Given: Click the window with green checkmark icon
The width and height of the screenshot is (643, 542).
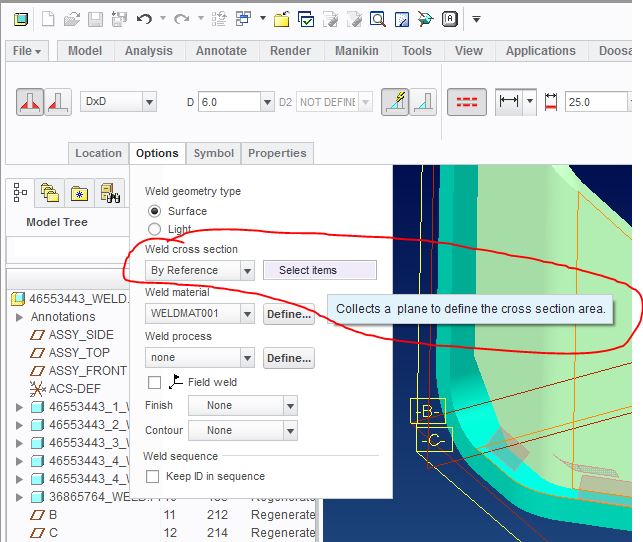Looking at the screenshot, I should 306,19.
